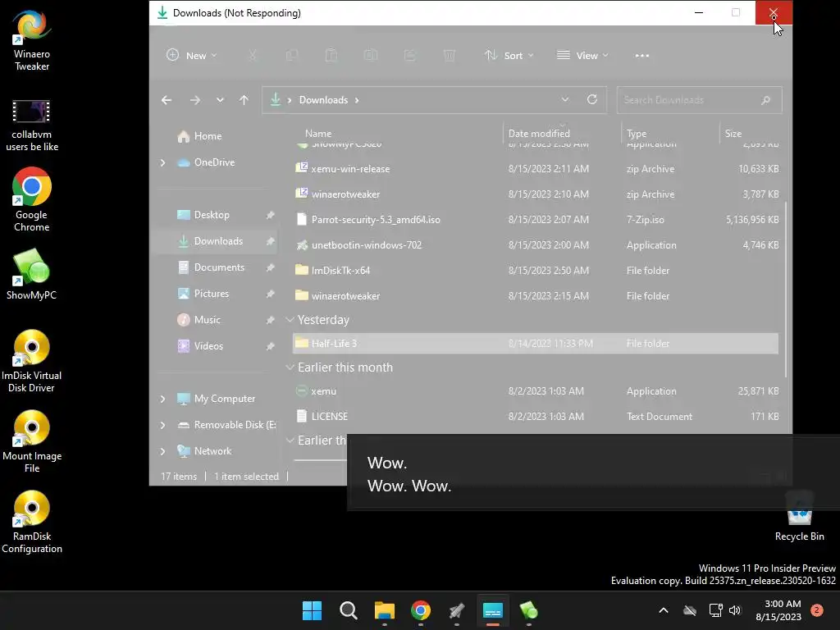This screenshot has height=630, width=840.
Task: Select the ImDiskTk-x64 folder
Action: coord(536,271)
